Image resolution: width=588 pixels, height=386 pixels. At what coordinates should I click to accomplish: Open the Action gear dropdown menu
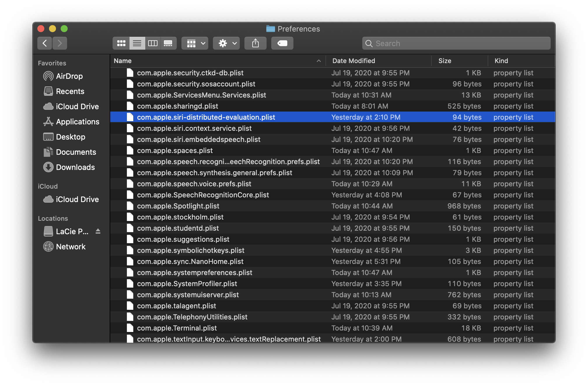(x=226, y=44)
